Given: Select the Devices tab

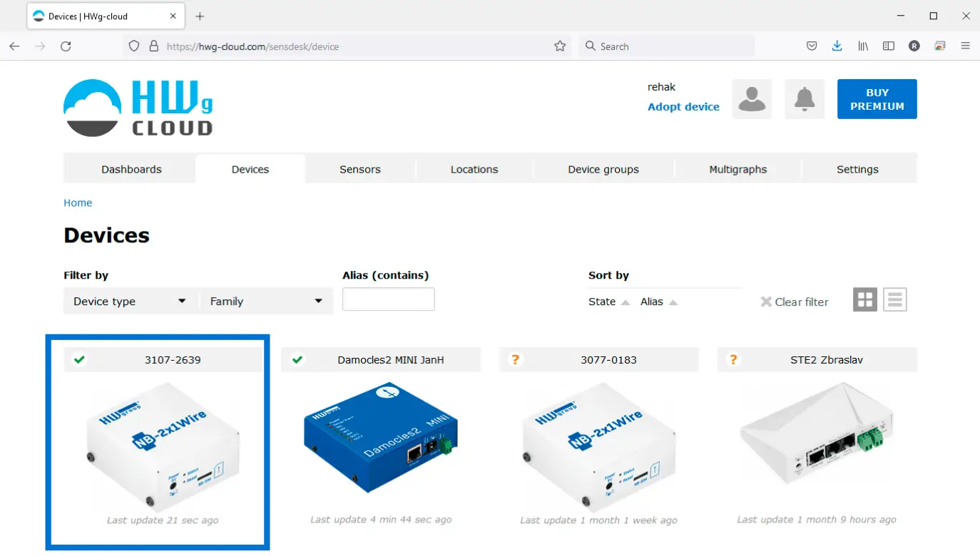Looking at the screenshot, I should tap(250, 170).
